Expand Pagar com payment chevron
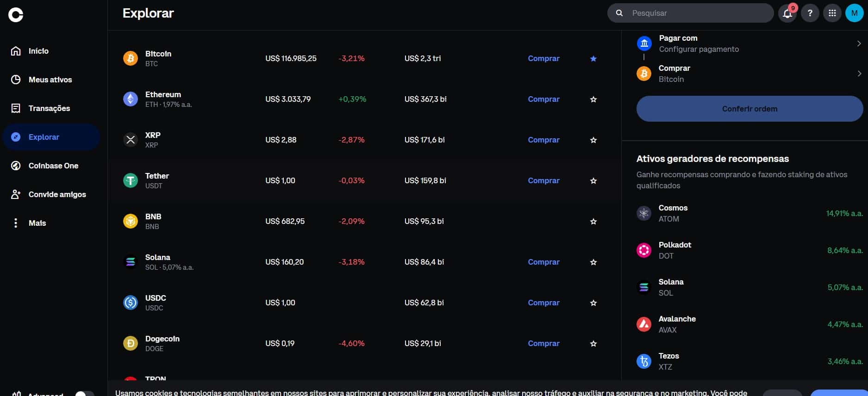The height and width of the screenshot is (396, 868). point(859,43)
